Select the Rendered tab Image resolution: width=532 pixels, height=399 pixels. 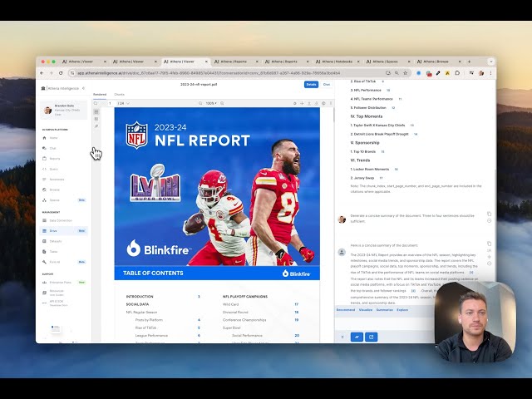click(100, 94)
